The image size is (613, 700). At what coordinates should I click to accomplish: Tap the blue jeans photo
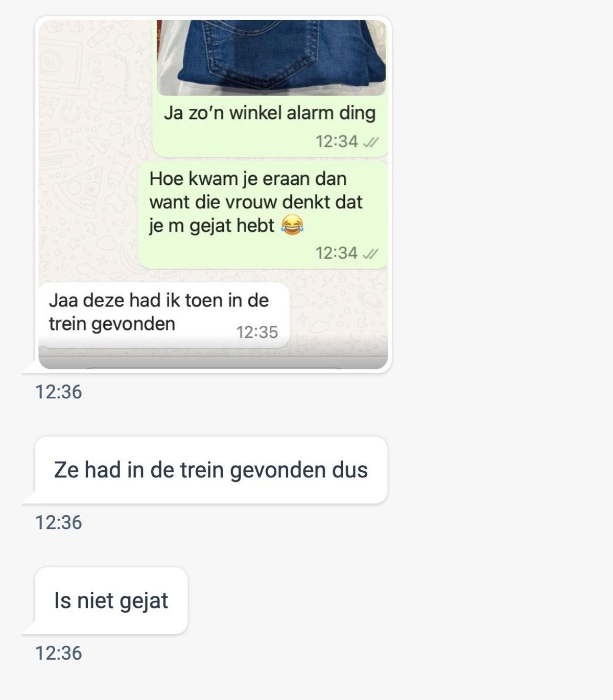[271, 57]
